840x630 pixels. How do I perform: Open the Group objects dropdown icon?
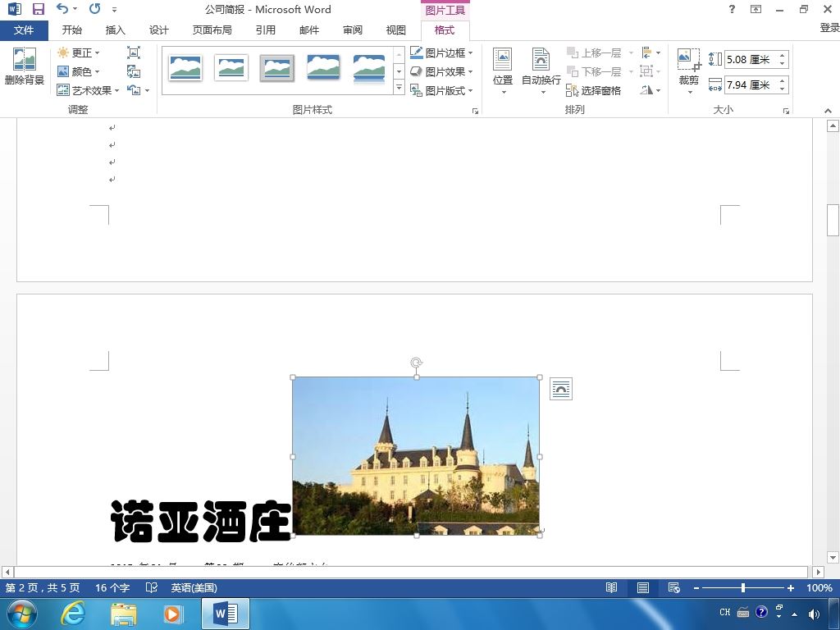point(651,71)
